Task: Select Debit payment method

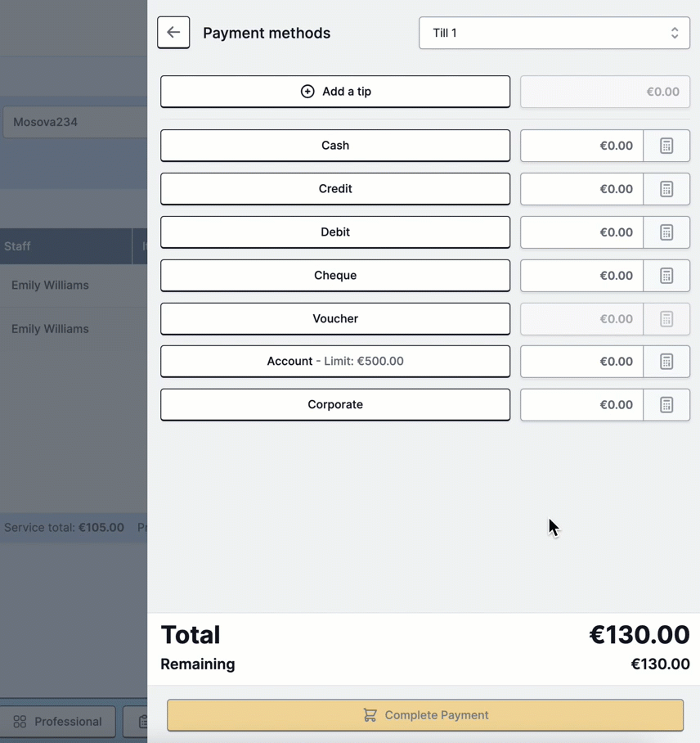Action: 335,232
